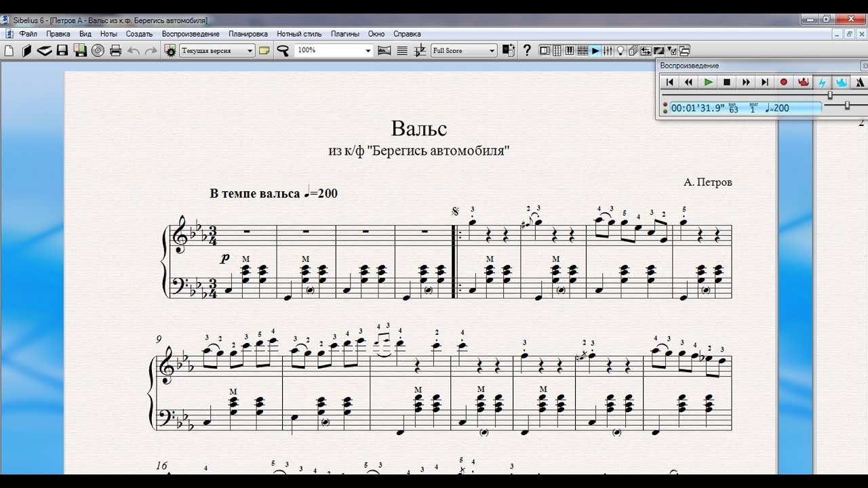The width and height of the screenshot is (868, 488).
Task: Open the version dropdown 'Текущая версия'
Action: click(218, 50)
